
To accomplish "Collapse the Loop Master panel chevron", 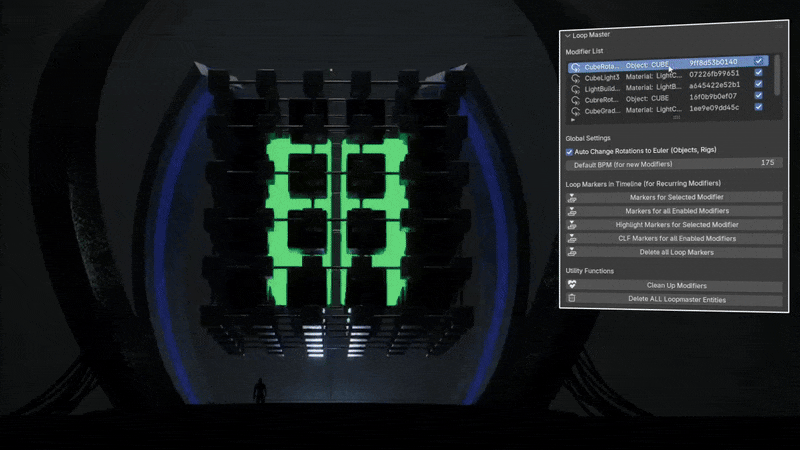I will [x=568, y=36].
